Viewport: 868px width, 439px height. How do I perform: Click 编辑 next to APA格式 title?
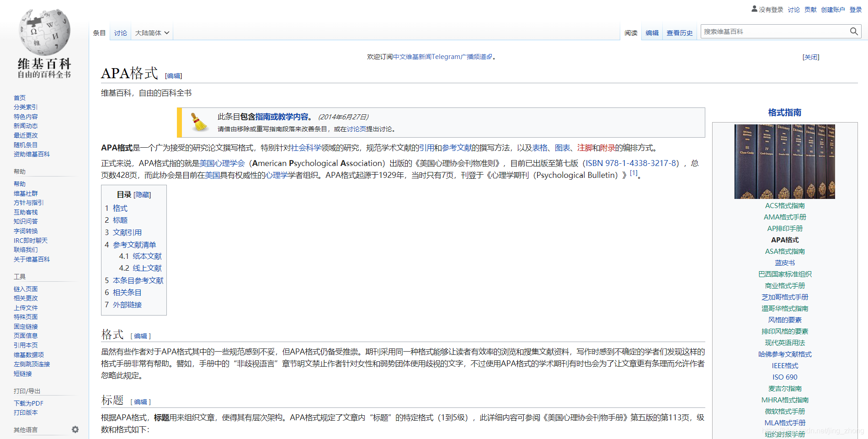pyautogui.click(x=174, y=76)
